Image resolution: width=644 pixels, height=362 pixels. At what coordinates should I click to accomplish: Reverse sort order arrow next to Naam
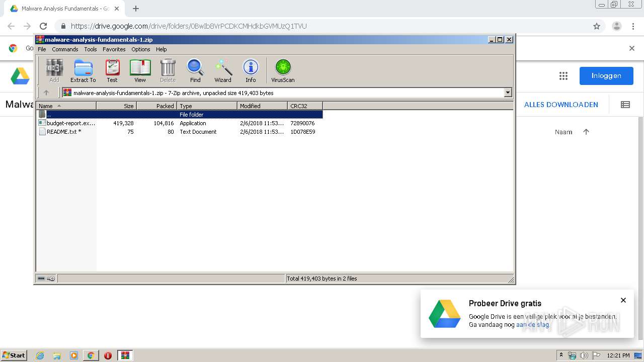(586, 132)
